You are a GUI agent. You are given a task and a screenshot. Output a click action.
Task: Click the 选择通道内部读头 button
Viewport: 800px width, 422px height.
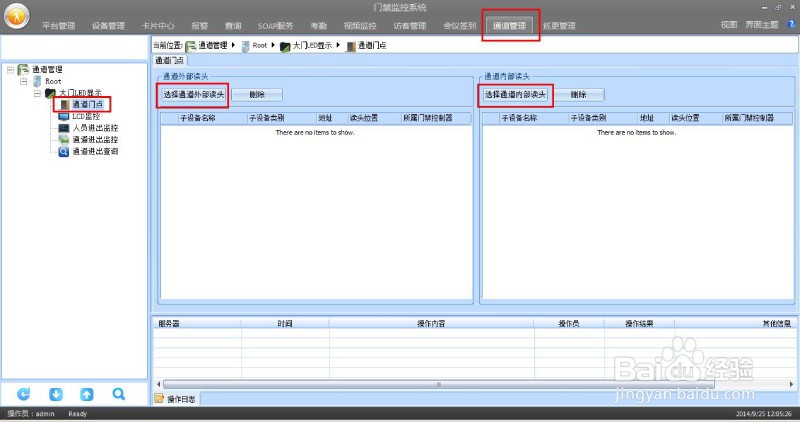click(515, 94)
